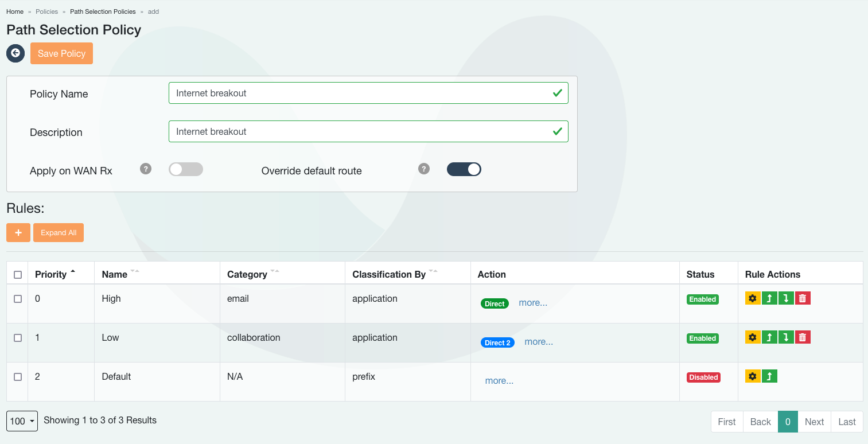Enable the Apply on WAN Rx toggle

[186, 169]
